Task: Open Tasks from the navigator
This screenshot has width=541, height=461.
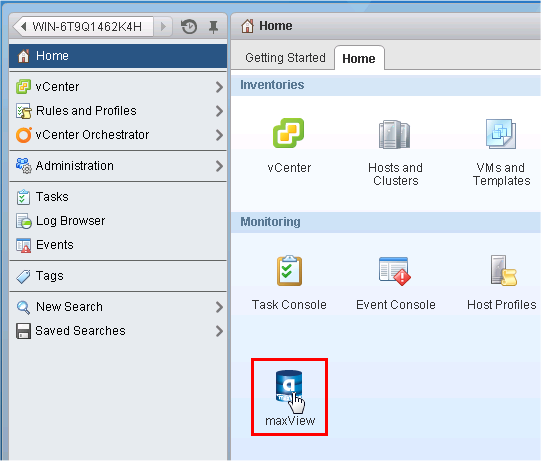Action: point(118,197)
